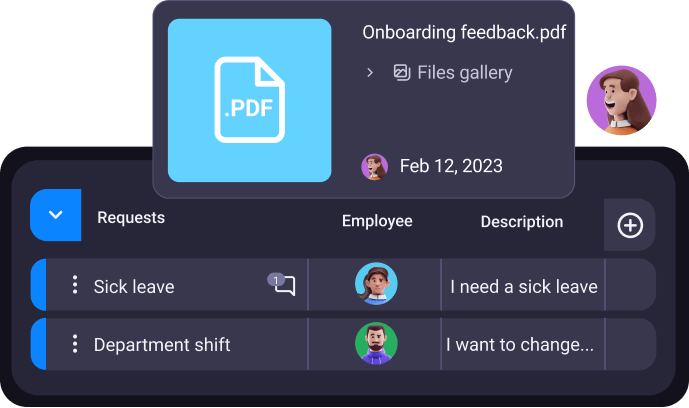This screenshot has height=408, width=689.
Task: Click large woman avatar with purple background
Action: 621,100
